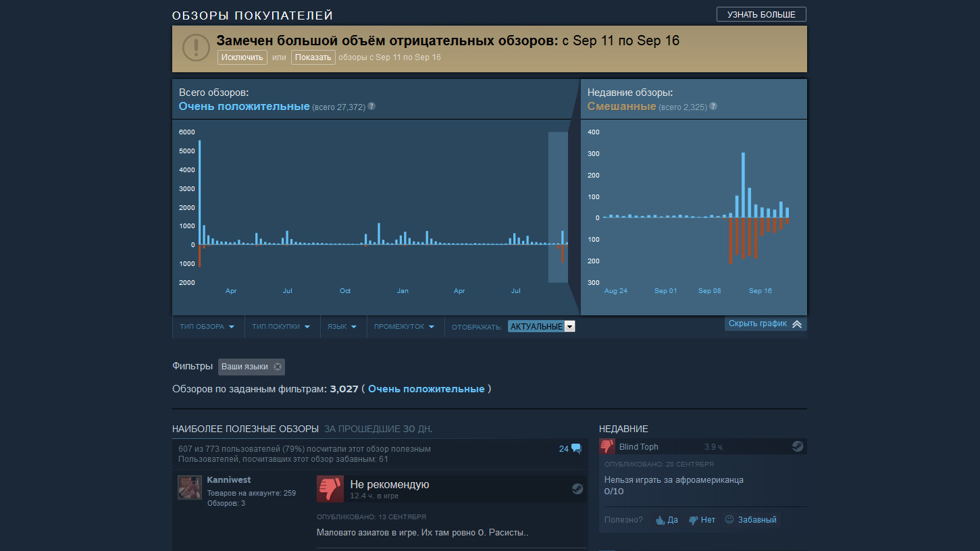Vote 'Нет' thumbs-down on Blind Toph's review
Image resolution: width=980 pixels, height=551 pixels.
click(x=702, y=520)
